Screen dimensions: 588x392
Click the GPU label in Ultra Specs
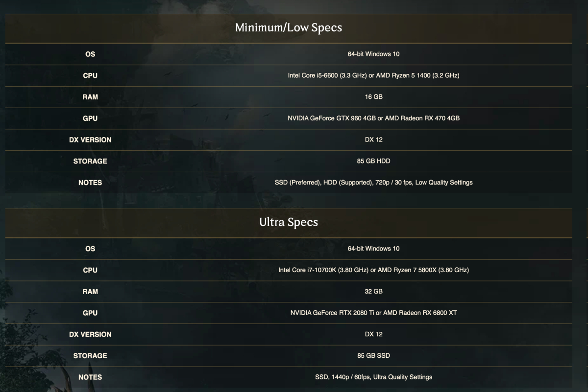pos(90,313)
